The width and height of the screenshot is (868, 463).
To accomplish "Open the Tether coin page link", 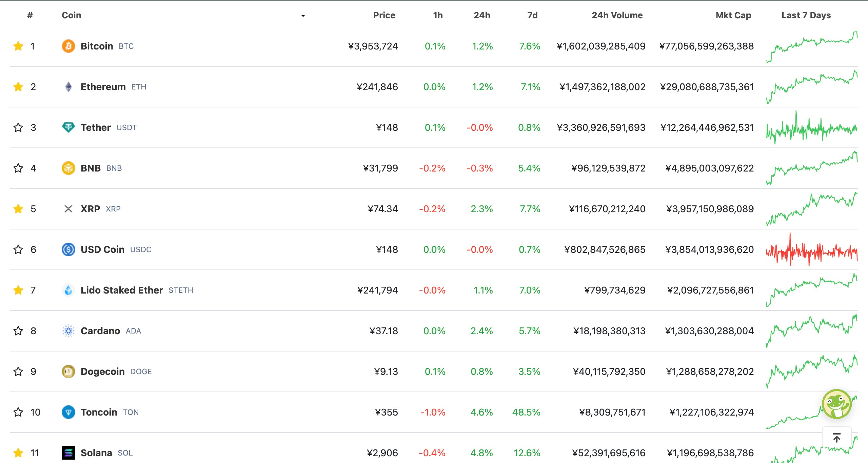I will [x=96, y=127].
